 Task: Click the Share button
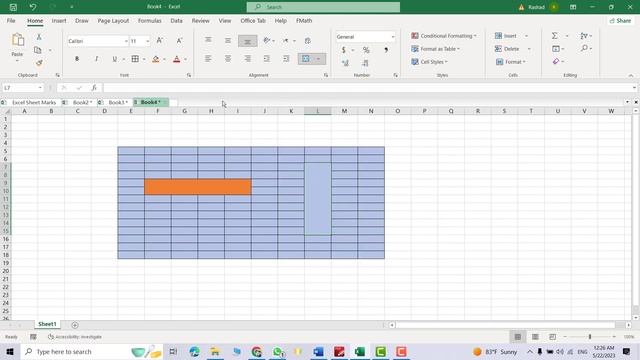[620, 21]
